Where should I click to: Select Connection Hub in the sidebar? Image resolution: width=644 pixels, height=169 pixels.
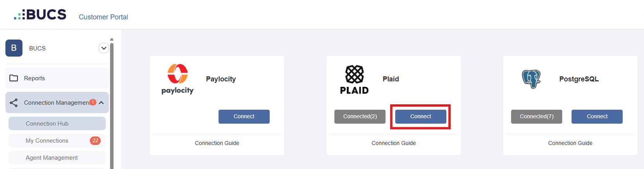[57, 124]
